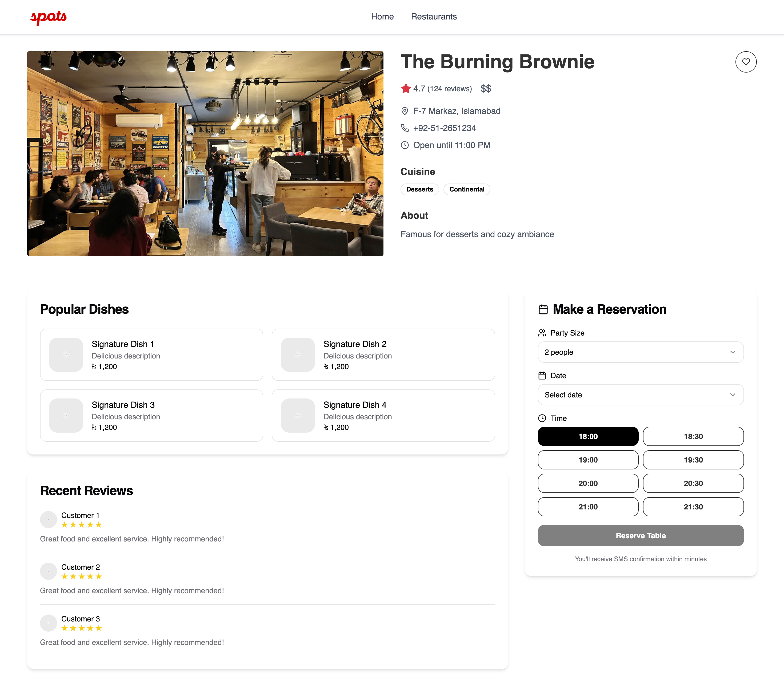Click the location pin icon
This screenshot has width=784, height=686.
point(404,111)
